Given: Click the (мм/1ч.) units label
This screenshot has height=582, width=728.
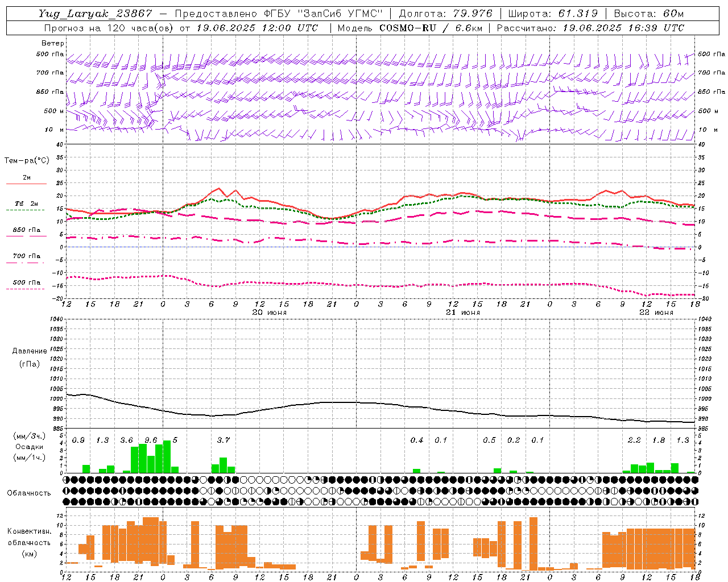Looking at the screenshot, I should (x=29, y=457).
